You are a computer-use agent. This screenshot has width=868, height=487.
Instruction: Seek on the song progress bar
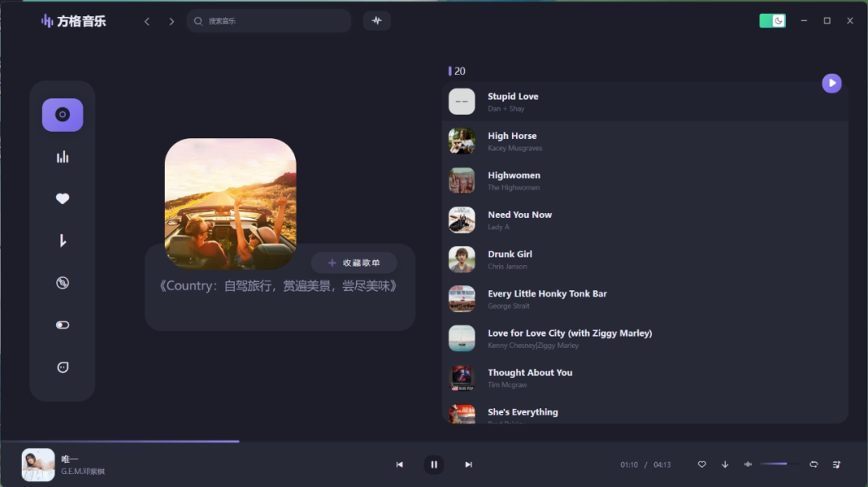[x=434, y=442]
